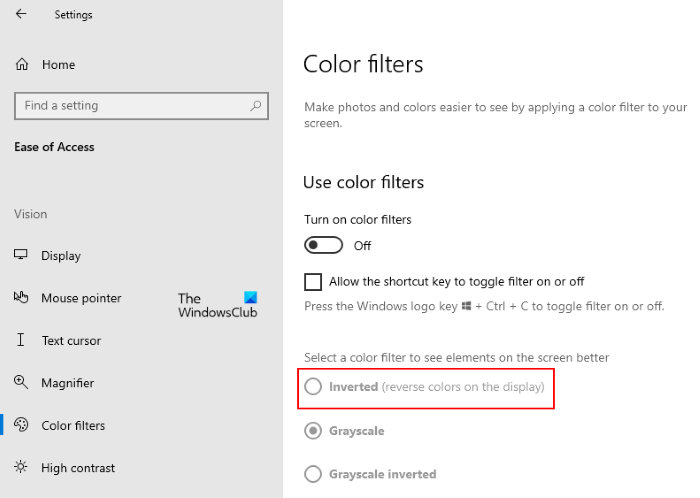Click the search magnifier icon

[256, 105]
